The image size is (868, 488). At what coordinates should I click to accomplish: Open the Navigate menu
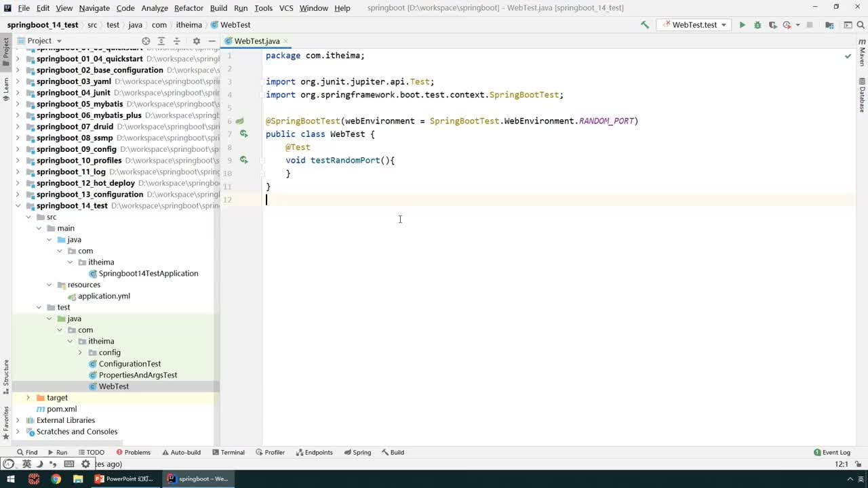pos(94,8)
